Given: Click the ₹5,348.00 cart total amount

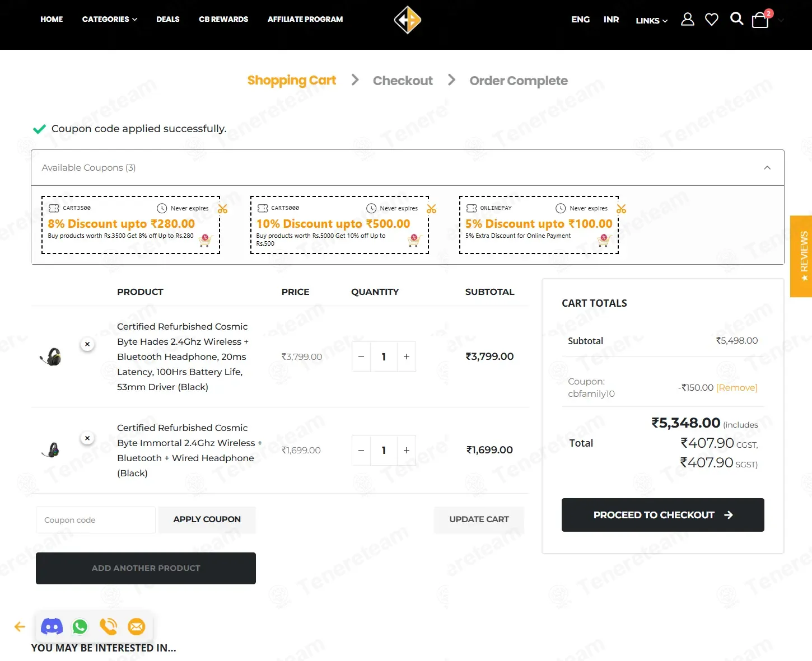Looking at the screenshot, I should click(686, 423).
